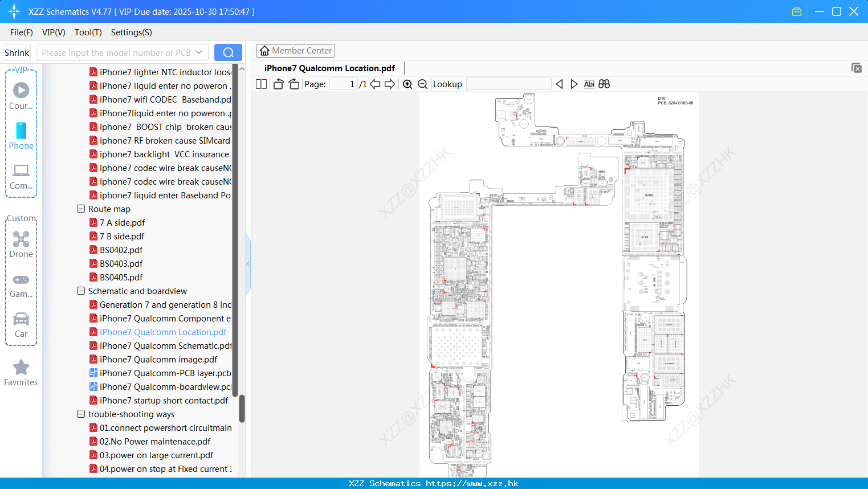Viewport: 868px width, 489px height.
Task: Open BS0405.pdf
Action: click(121, 277)
